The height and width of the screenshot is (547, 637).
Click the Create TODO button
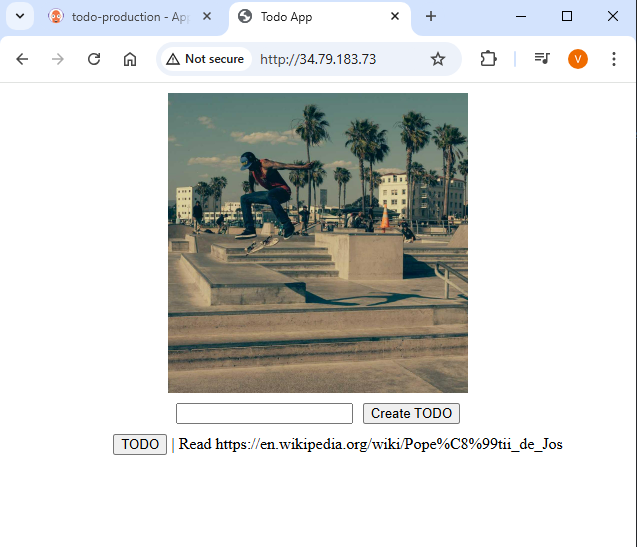coord(411,413)
